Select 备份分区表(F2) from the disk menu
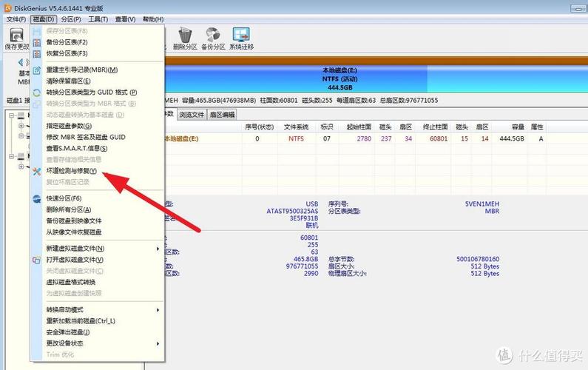Viewport: 588px width, 370px height. coord(67,42)
